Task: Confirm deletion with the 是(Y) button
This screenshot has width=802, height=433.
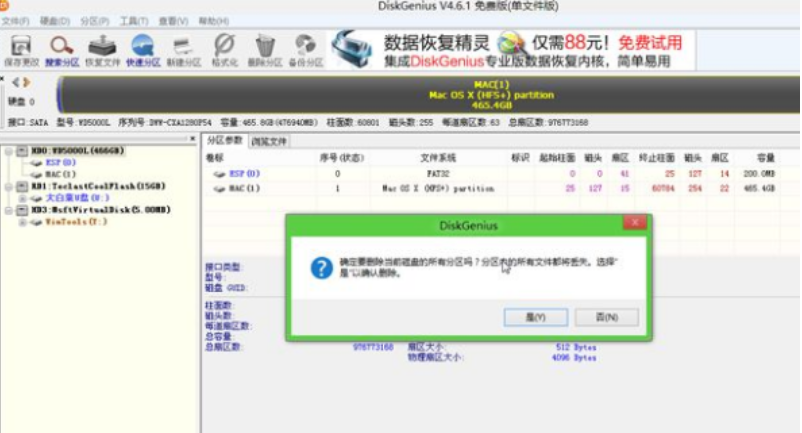Action: click(x=537, y=317)
